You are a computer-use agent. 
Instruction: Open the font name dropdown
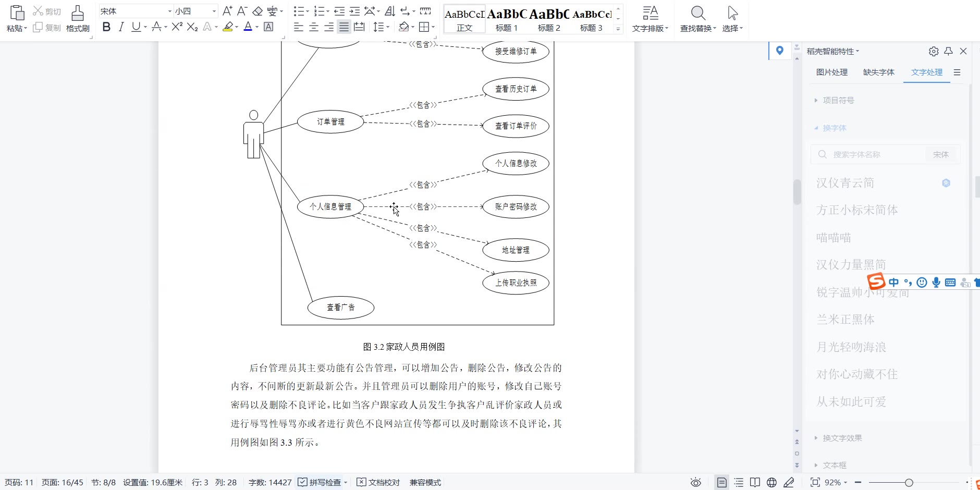click(170, 11)
